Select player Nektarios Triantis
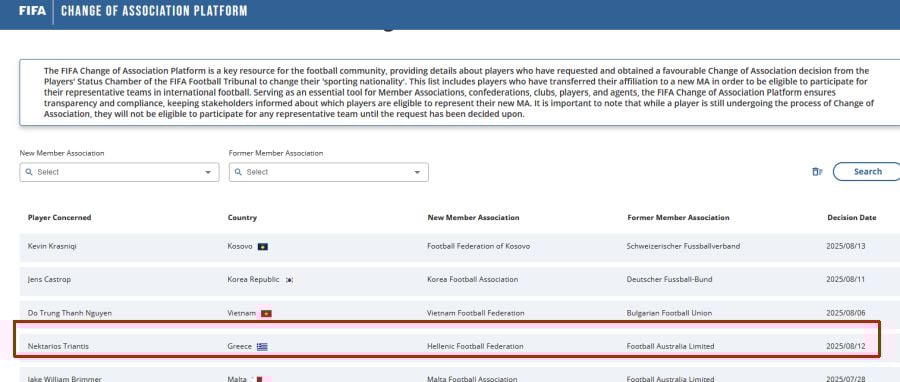900x382 pixels. point(58,346)
